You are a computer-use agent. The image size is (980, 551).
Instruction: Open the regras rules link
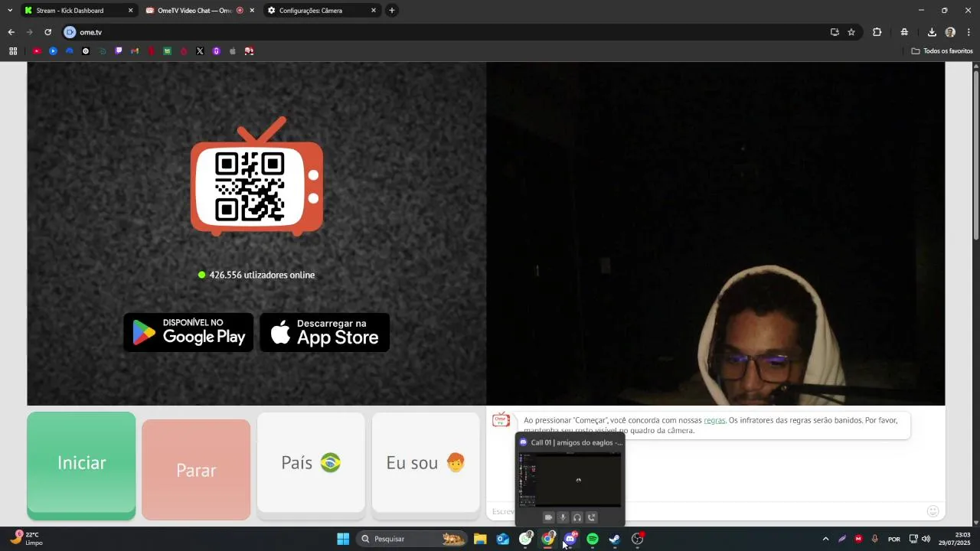pos(714,420)
